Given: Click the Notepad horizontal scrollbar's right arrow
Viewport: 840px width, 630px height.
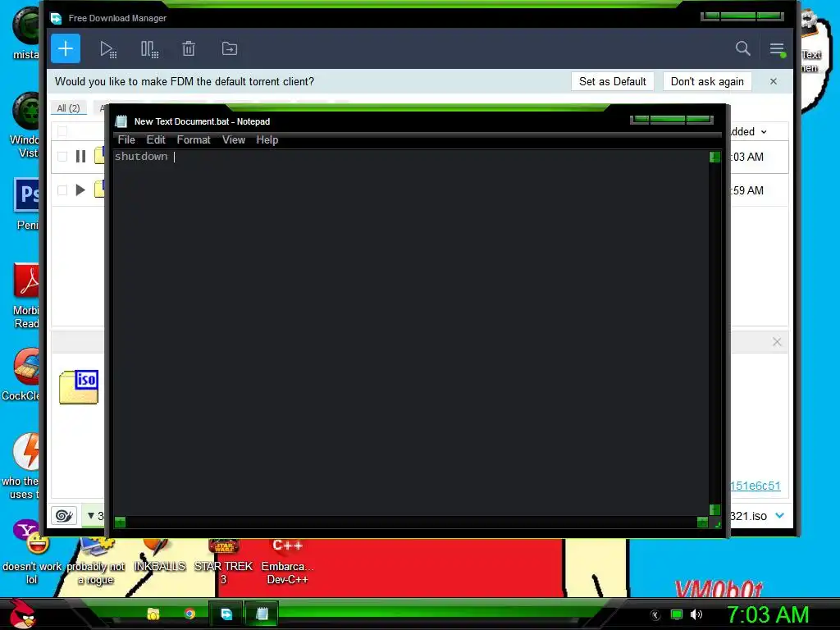Looking at the screenshot, I should pos(702,522).
